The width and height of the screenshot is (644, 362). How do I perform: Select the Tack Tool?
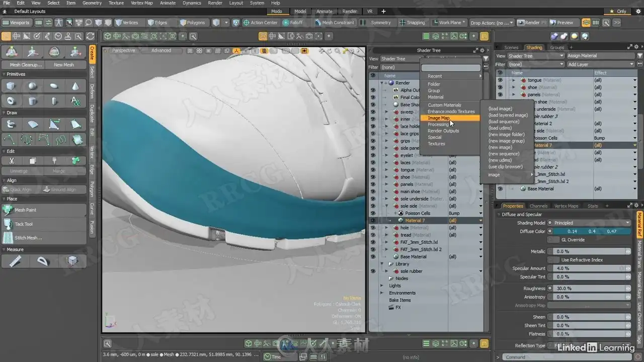coord(23,224)
